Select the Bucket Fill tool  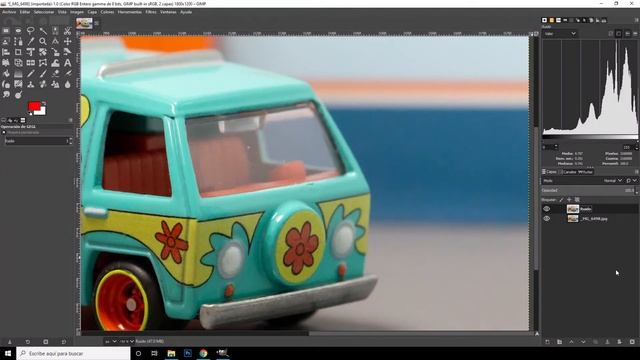tap(6, 73)
